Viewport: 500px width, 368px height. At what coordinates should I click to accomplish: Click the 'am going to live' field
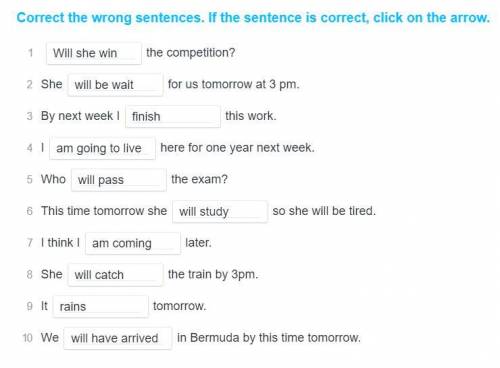click(x=102, y=148)
